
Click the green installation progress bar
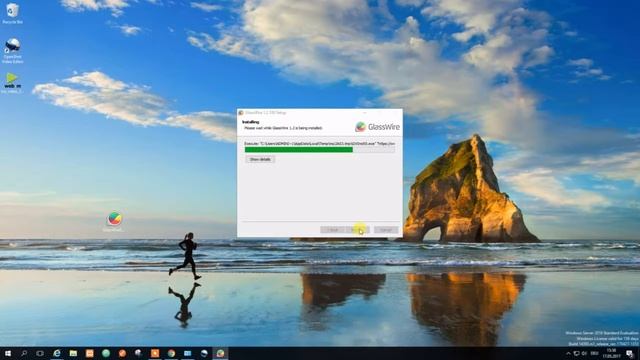(x=320, y=150)
